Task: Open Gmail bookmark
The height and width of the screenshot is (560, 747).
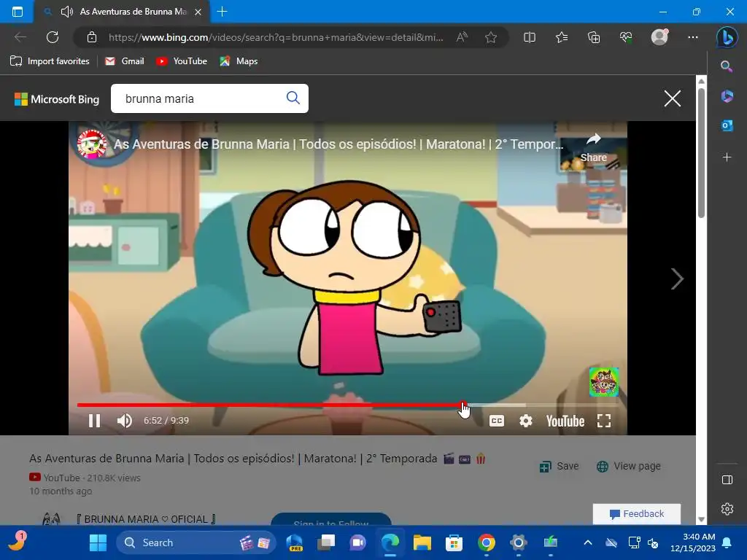Action: (124, 61)
